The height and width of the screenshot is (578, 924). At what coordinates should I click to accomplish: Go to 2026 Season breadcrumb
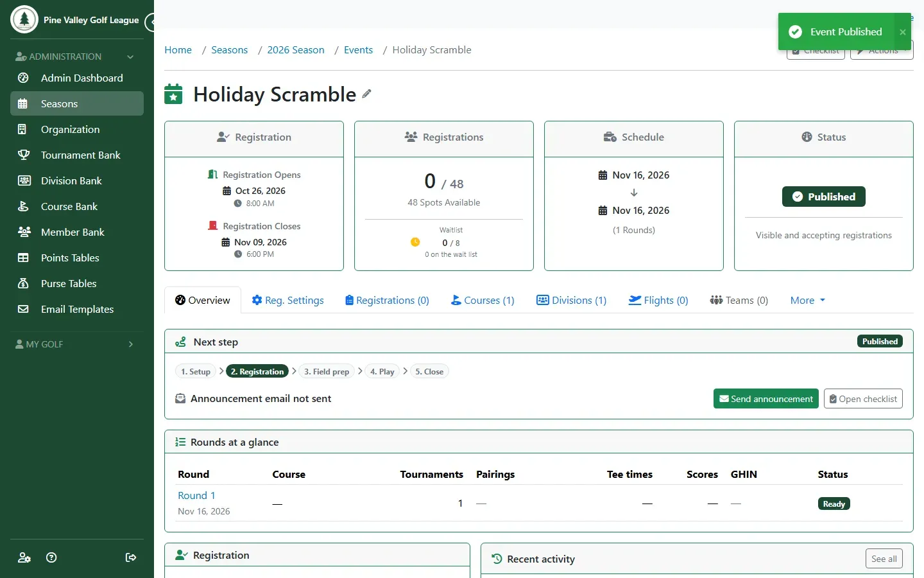(296, 50)
